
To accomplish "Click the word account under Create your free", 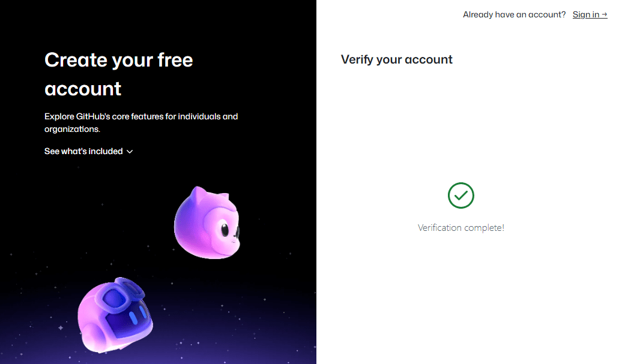I will pyautogui.click(x=83, y=89).
